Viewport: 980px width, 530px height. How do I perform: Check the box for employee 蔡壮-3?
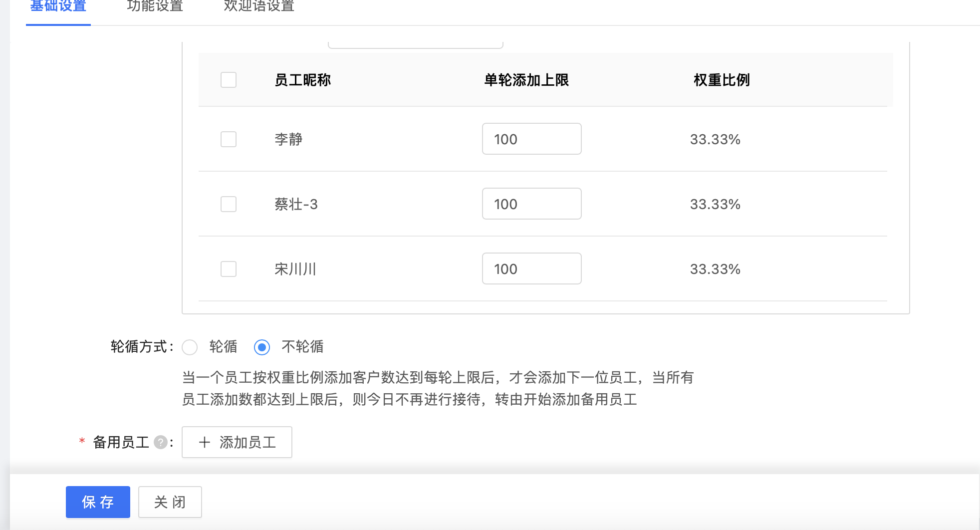coord(229,204)
